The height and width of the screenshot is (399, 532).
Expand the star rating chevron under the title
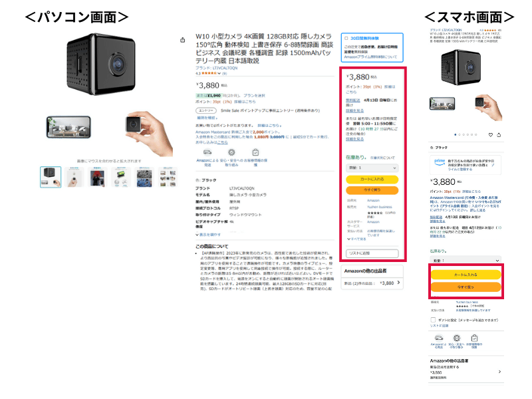[x=219, y=73]
